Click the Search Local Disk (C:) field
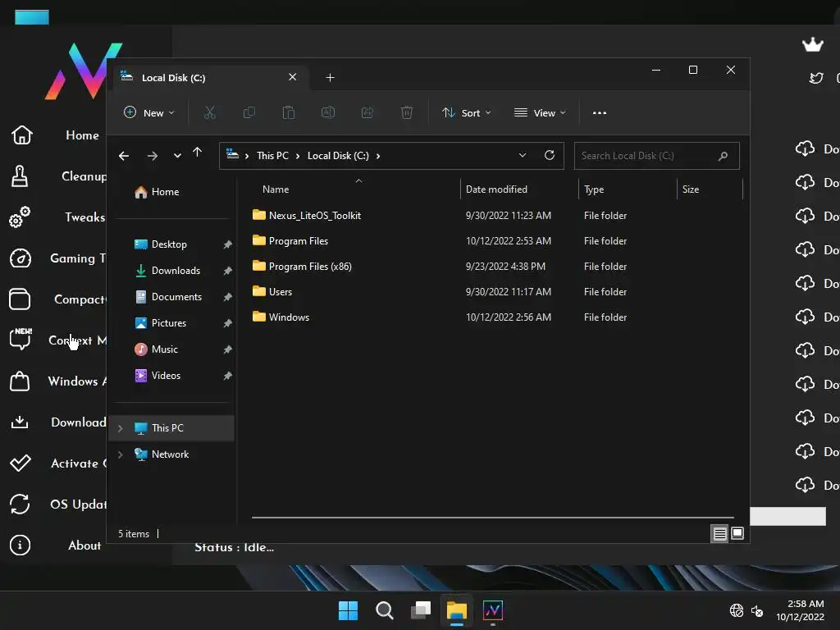840x630 pixels. [657, 156]
